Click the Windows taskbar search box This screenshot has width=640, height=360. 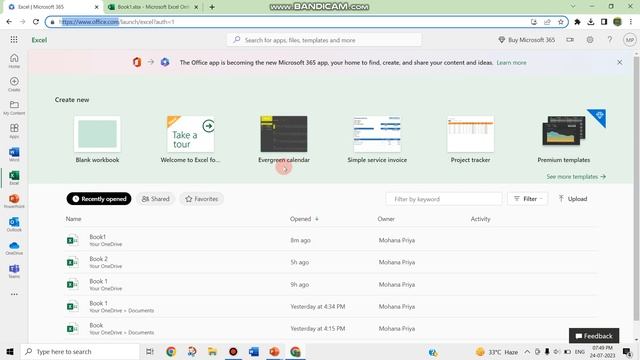click(x=80, y=351)
